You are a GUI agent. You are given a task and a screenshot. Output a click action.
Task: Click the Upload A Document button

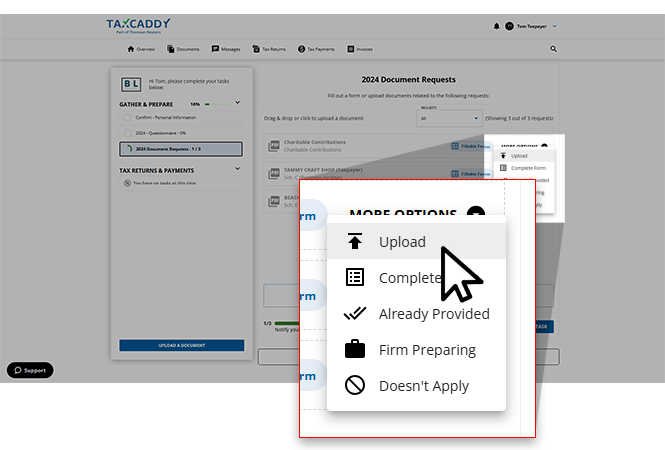click(182, 345)
